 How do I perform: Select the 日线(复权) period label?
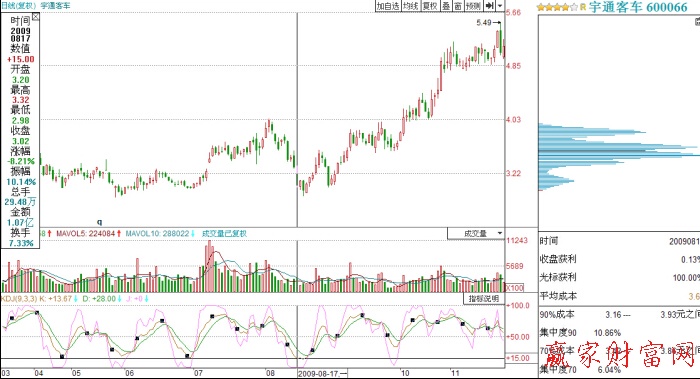(18, 6)
